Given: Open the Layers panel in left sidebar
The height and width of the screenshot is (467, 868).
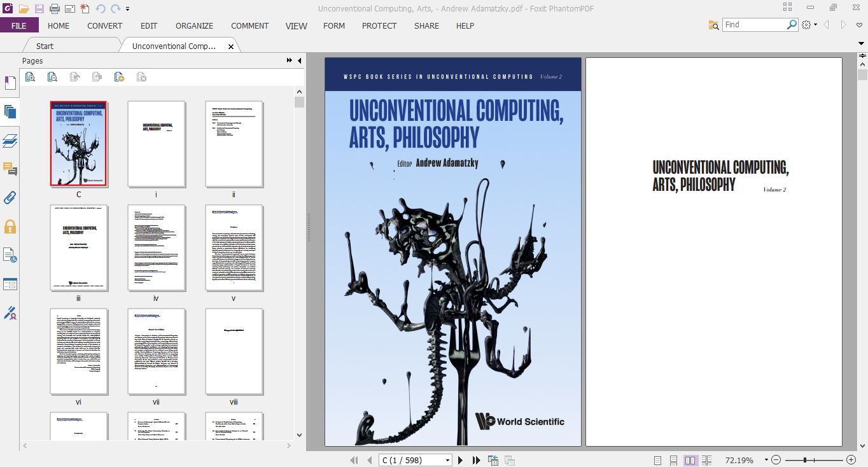Looking at the screenshot, I should (x=10, y=141).
